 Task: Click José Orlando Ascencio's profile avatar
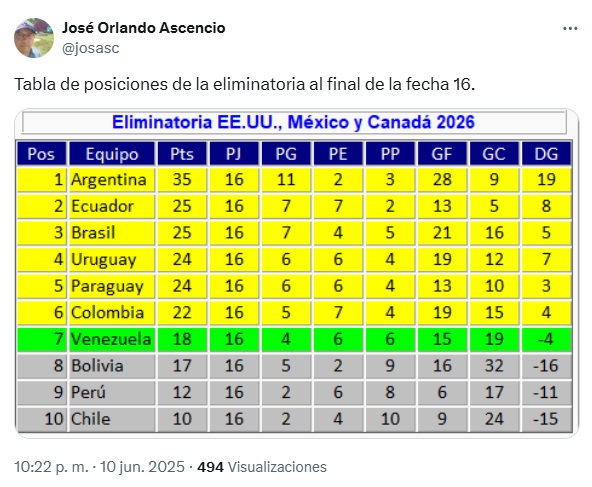pos(34,38)
